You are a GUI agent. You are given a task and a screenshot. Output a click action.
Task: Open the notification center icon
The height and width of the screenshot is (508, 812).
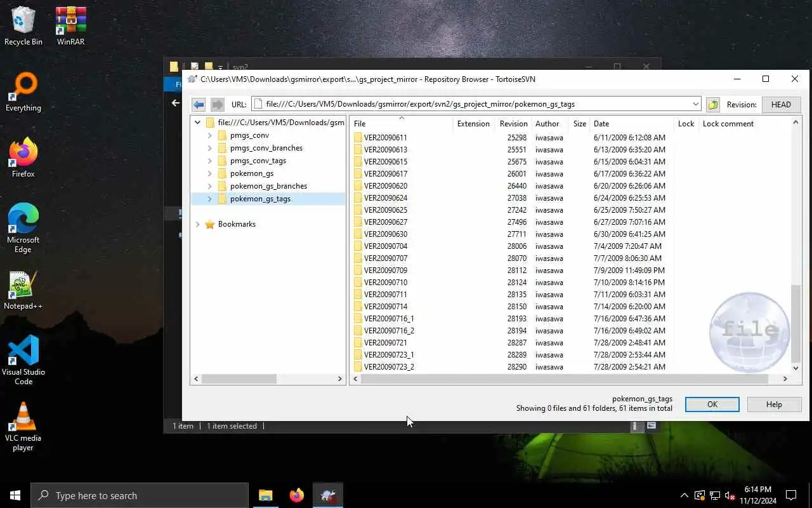coord(791,495)
